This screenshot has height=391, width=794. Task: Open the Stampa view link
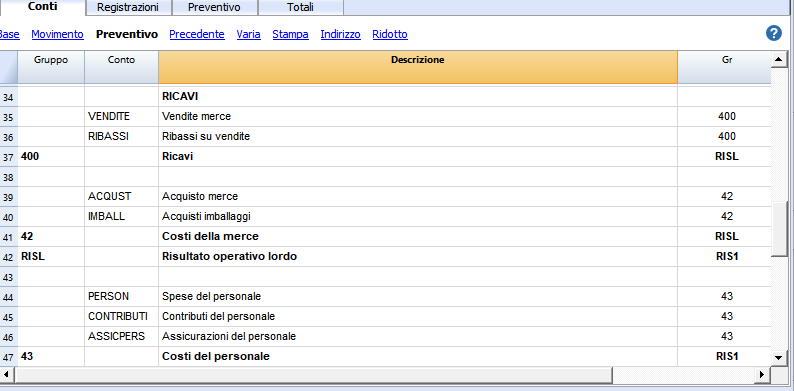tap(291, 34)
